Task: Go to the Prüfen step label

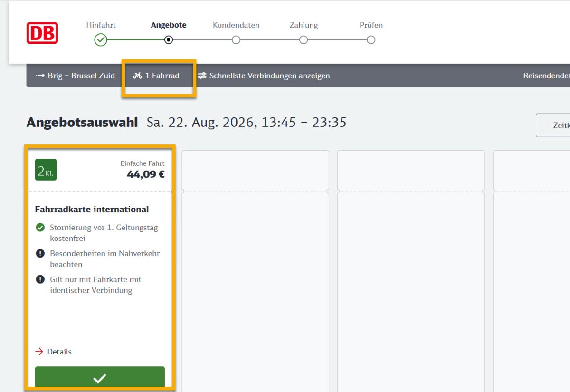Action: pos(371,25)
